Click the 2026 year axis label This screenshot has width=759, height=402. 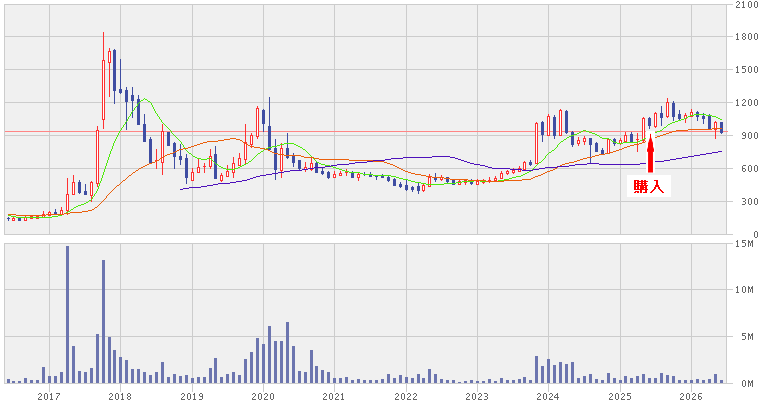691,396
